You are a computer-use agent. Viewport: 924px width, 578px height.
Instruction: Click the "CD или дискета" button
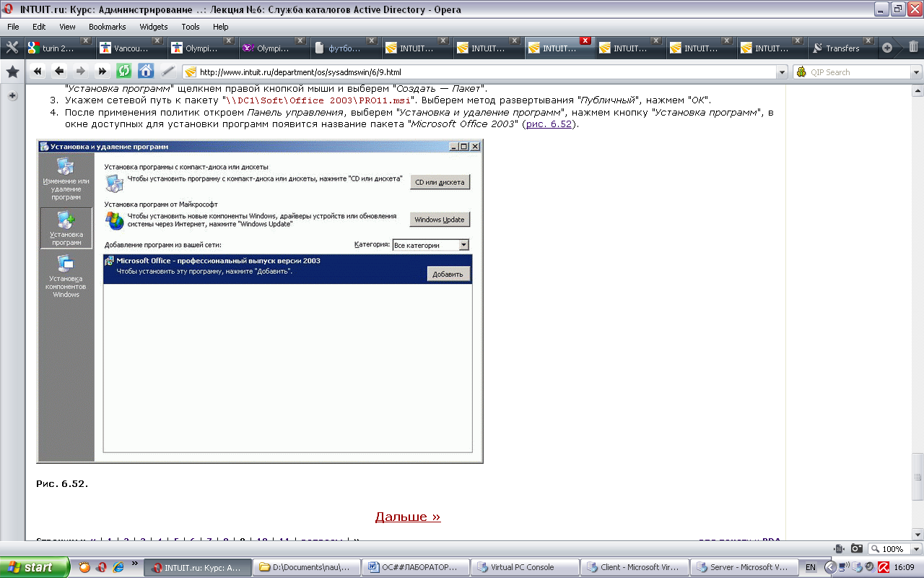[x=440, y=182]
